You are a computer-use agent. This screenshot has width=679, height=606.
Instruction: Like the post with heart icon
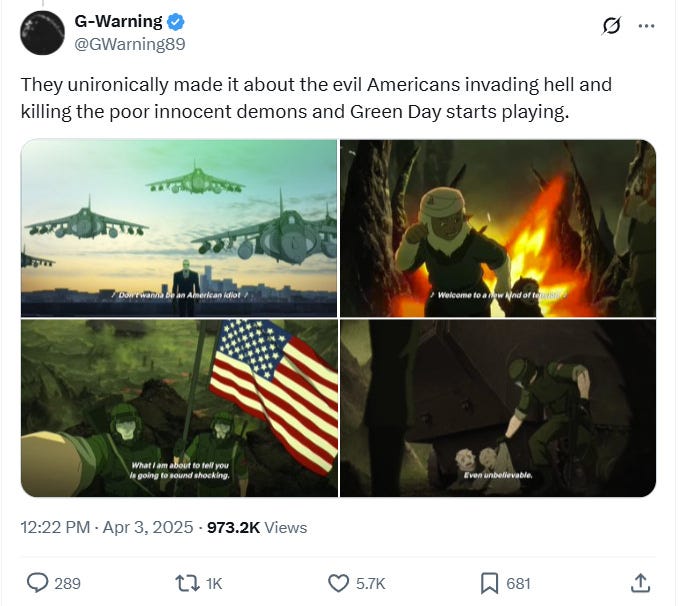pos(338,583)
